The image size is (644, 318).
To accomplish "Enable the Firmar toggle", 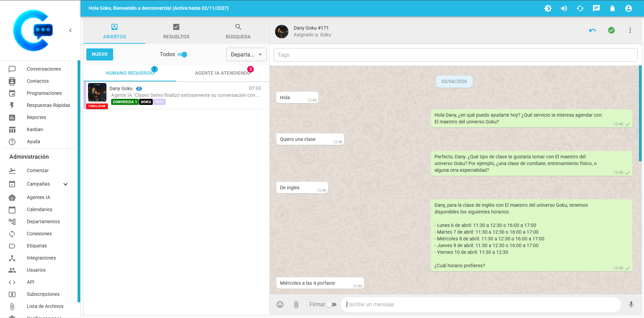I will (332, 304).
